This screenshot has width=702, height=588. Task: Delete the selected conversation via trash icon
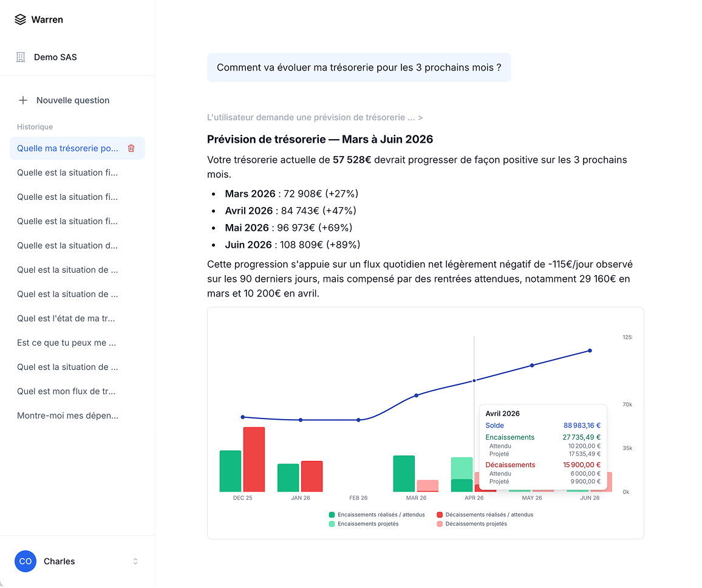point(131,148)
